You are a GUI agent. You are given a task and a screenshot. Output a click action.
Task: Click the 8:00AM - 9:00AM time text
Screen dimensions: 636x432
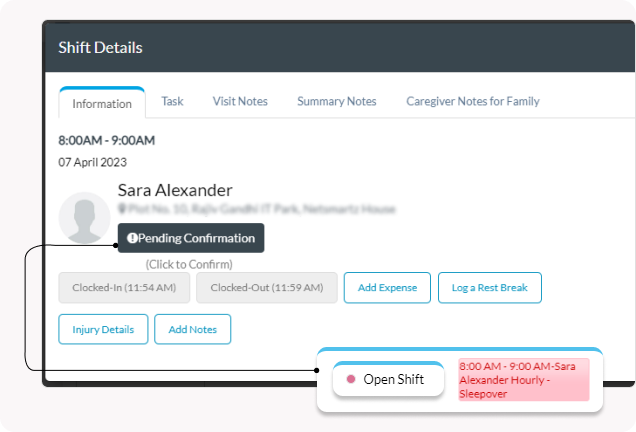(107, 140)
